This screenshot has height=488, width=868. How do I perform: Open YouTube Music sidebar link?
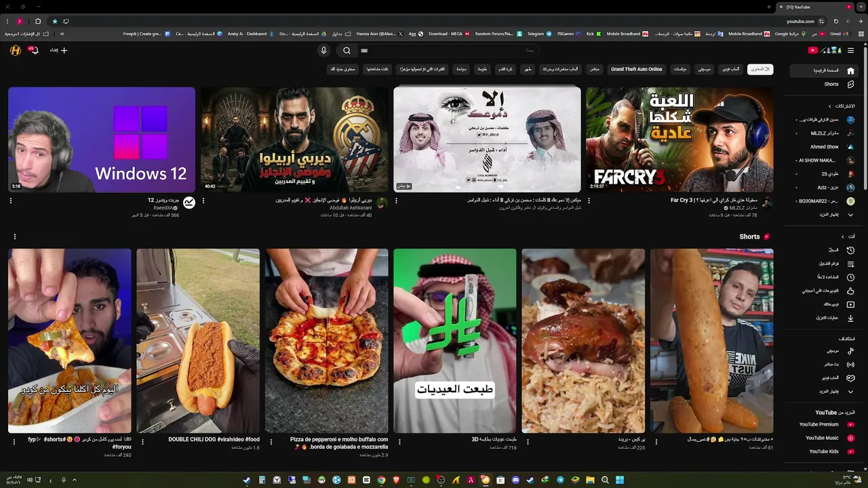point(825,439)
